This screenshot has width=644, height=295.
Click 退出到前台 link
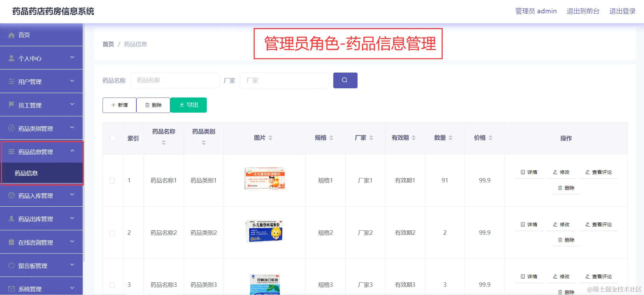[583, 11]
